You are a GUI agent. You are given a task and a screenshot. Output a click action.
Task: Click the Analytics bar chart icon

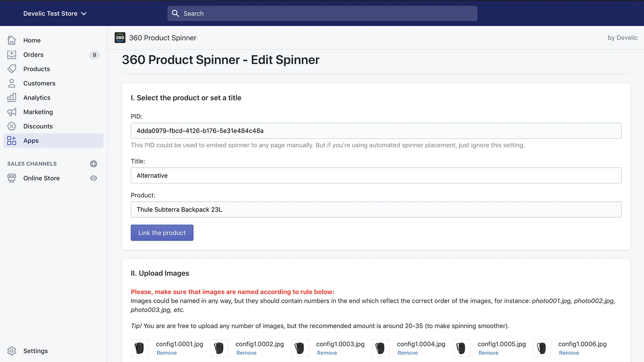tap(12, 97)
